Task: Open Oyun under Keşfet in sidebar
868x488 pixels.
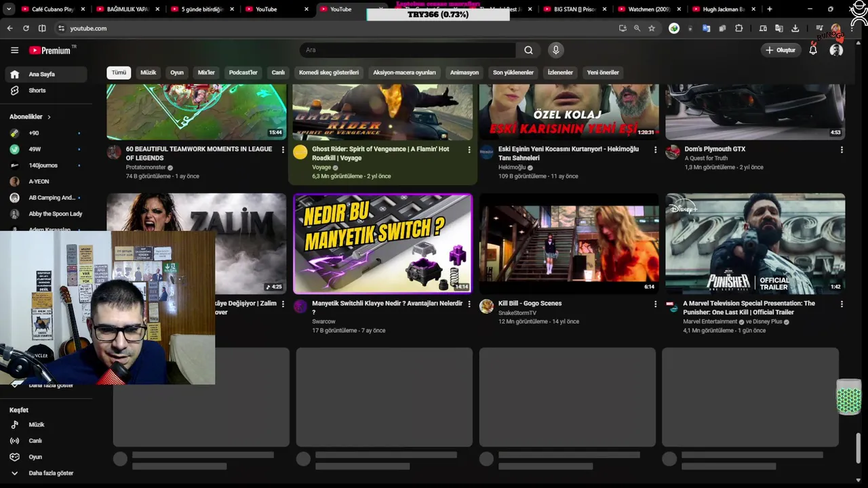Action: click(x=46, y=457)
